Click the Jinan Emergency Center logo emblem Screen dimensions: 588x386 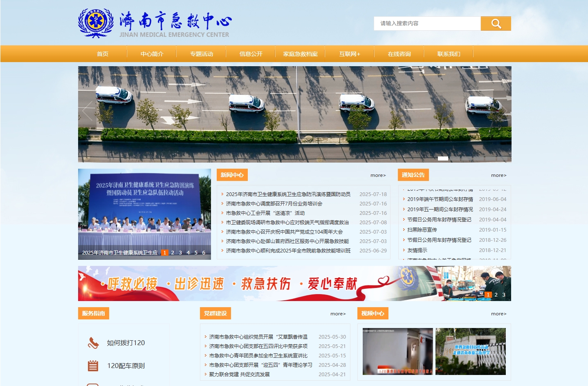tap(96, 23)
